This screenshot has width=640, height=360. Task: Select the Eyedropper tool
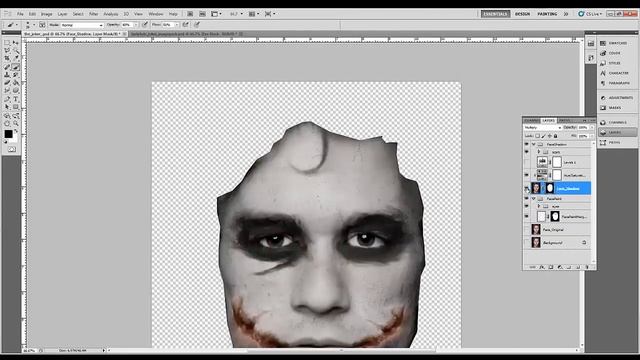click(16, 58)
